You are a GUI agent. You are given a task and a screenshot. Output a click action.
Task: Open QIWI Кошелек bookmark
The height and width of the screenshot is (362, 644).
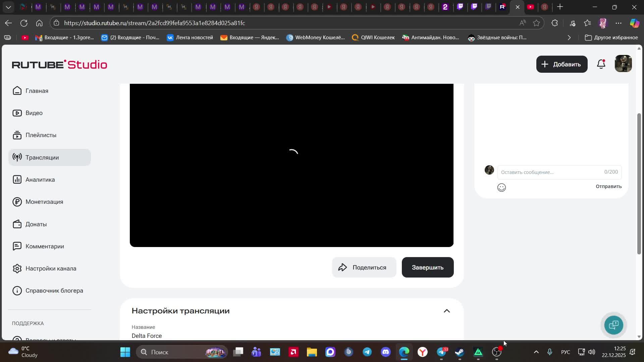point(373,38)
